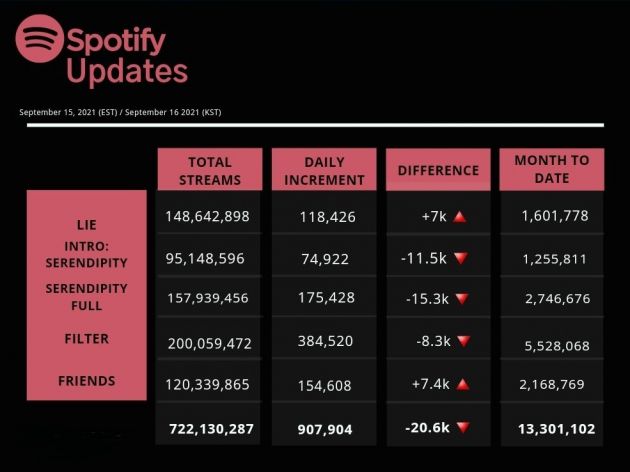630x472 pixels.
Task: Select the Daily Increment column header
Action: point(324,170)
